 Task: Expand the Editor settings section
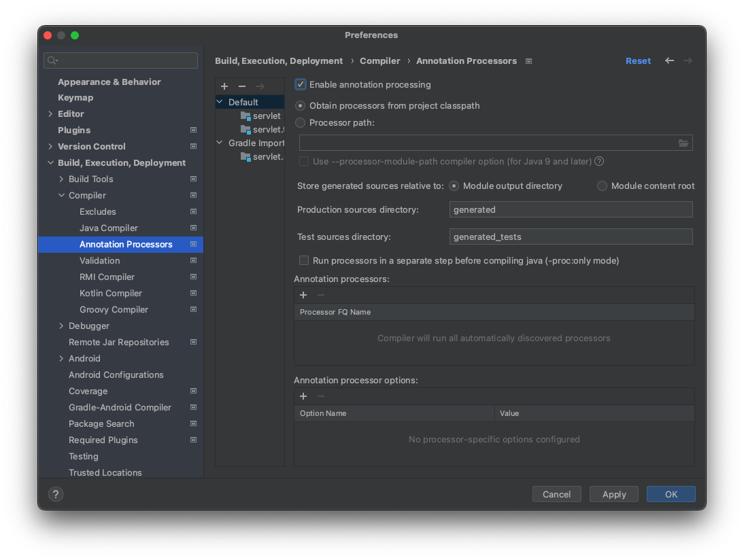pos(50,113)
